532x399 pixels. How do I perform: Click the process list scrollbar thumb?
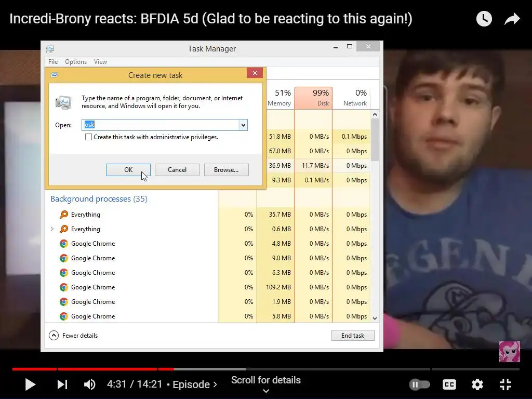[375, 140]
